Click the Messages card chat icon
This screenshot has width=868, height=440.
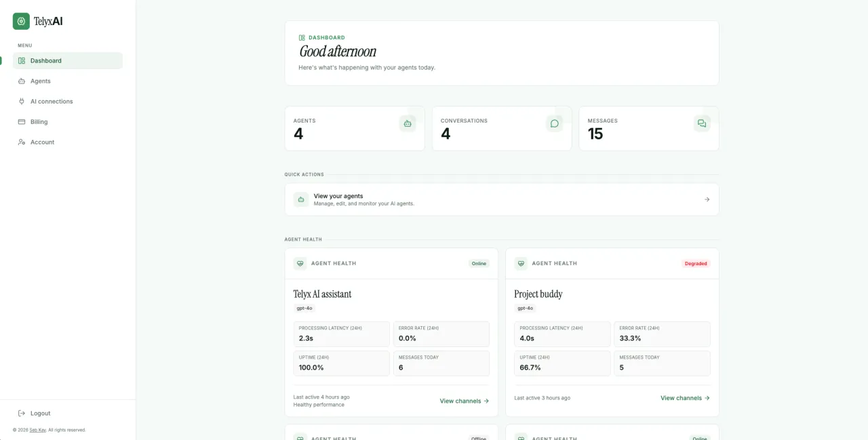coord(702,123)
